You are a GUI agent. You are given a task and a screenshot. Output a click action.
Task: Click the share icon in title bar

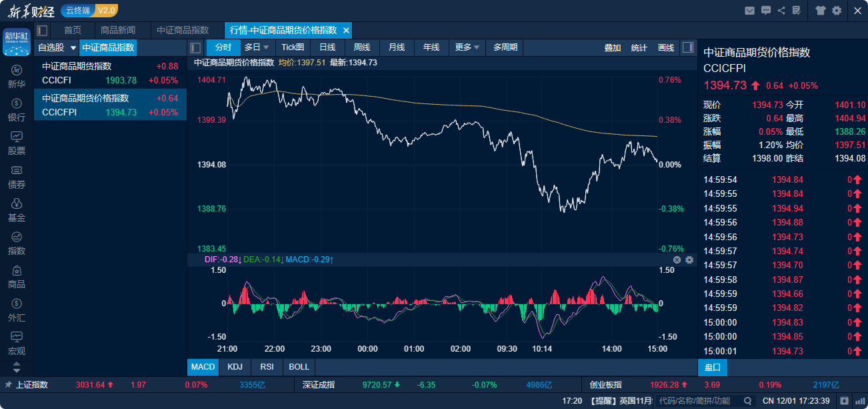coord(781,10)
